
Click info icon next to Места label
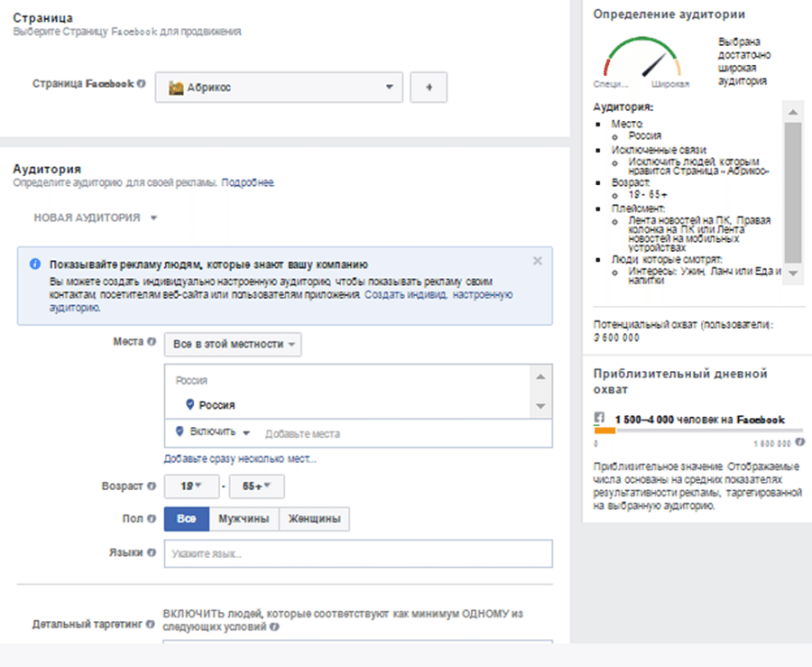pyautogui.click(x=152, y=343)
